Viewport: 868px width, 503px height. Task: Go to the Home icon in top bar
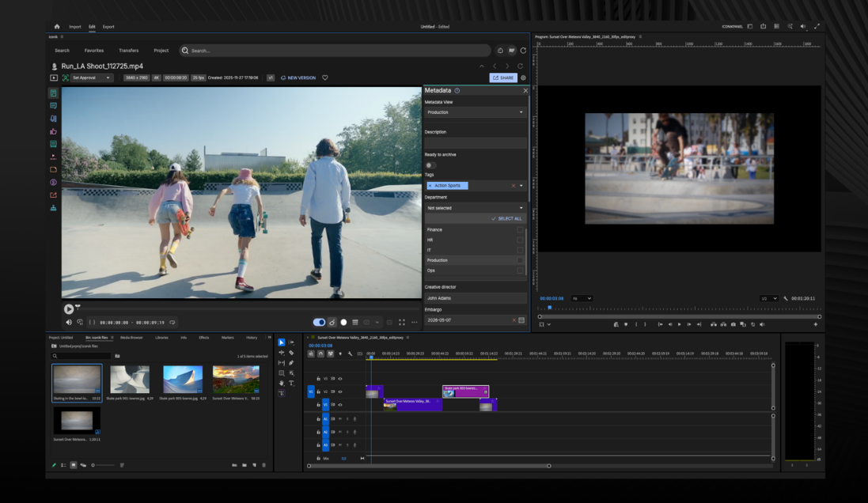click(x=56, y=27)
